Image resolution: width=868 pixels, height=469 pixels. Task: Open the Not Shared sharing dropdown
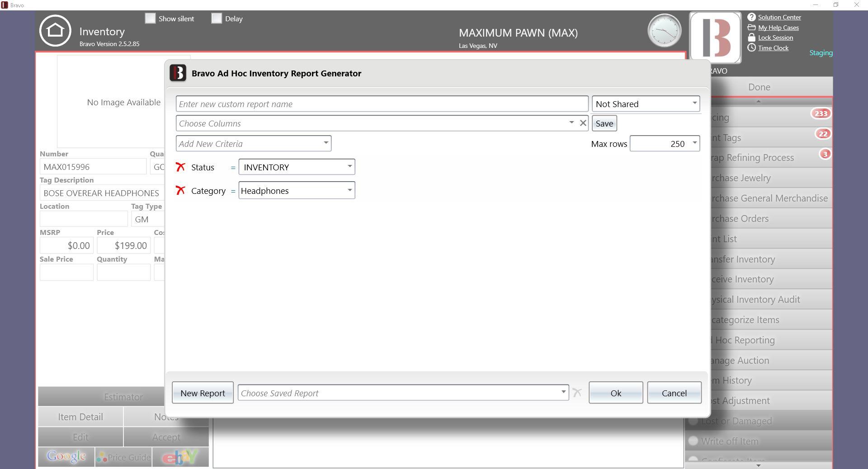646,104
